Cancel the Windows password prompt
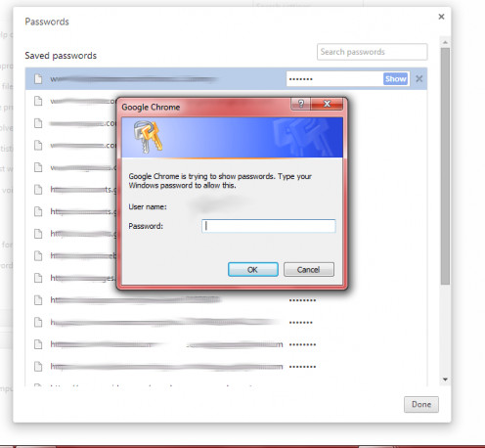The image size is (485, 448). (x=308, y=270)
